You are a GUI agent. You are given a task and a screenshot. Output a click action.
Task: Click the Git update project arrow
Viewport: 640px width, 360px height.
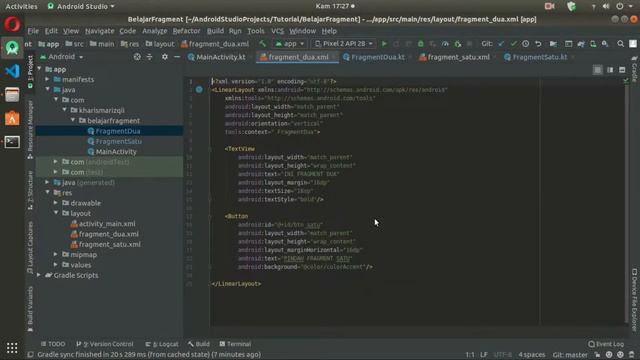pyautogui.click(x=501, y=44)
